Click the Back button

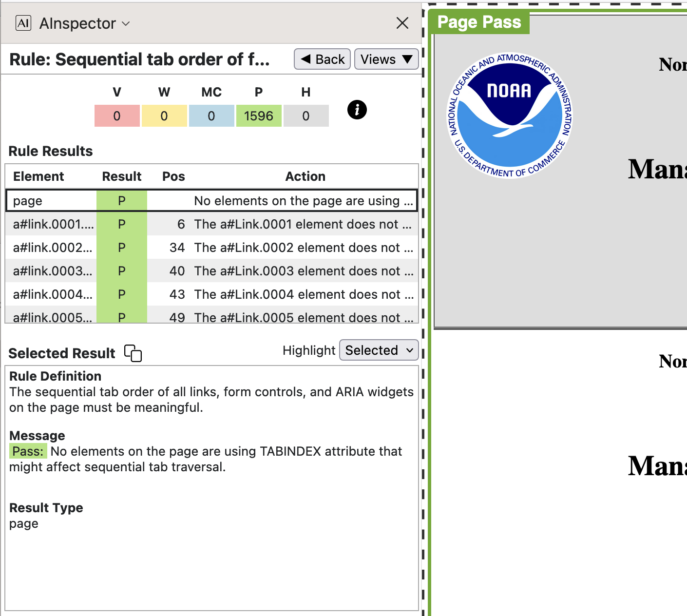(x=322, y=59)
